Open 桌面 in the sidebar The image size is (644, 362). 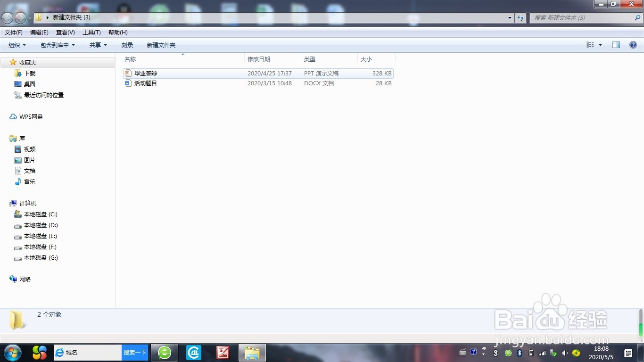click(25, 84)
